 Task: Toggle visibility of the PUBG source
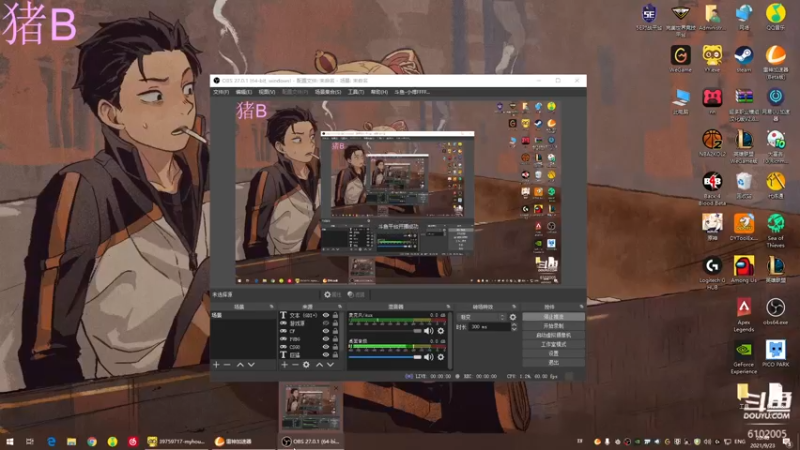326,339
